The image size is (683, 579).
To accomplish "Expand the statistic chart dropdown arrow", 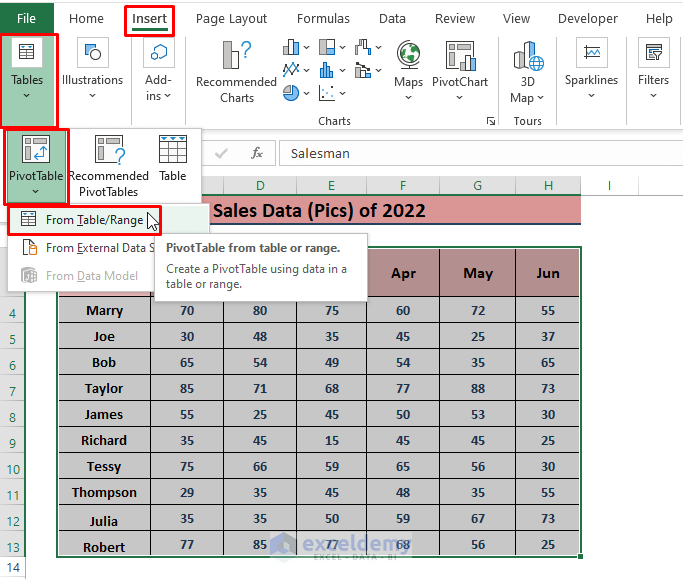I will 342,70.
